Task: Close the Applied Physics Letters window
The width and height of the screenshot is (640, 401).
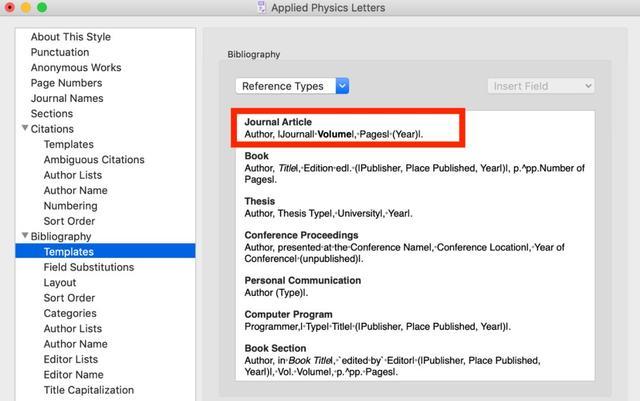Action: click(x=10, y=7)
